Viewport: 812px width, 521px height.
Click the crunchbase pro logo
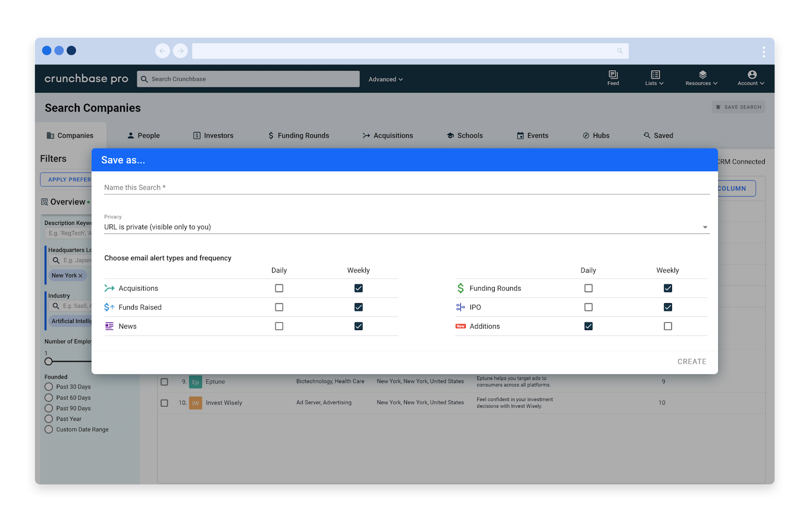[86, 79]
